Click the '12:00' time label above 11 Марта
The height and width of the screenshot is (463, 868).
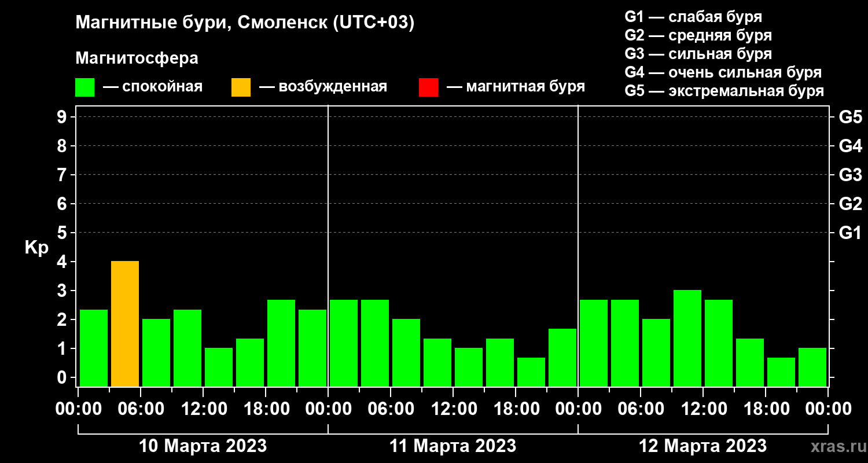pyautogui.click(x=453, y=409)
